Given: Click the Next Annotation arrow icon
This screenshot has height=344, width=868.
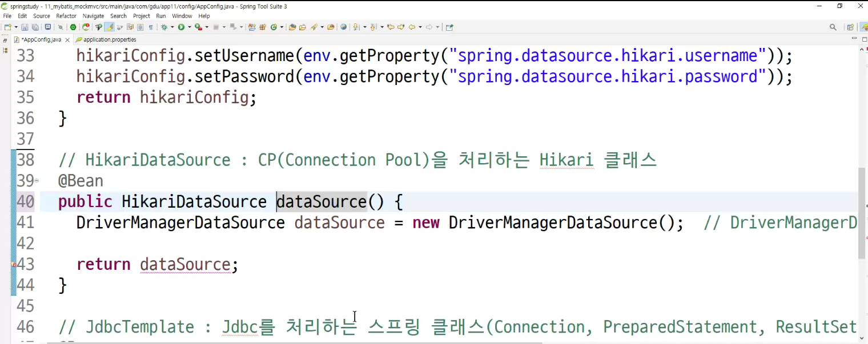Looking at the screenshot, I should click(x=355, y=27).
